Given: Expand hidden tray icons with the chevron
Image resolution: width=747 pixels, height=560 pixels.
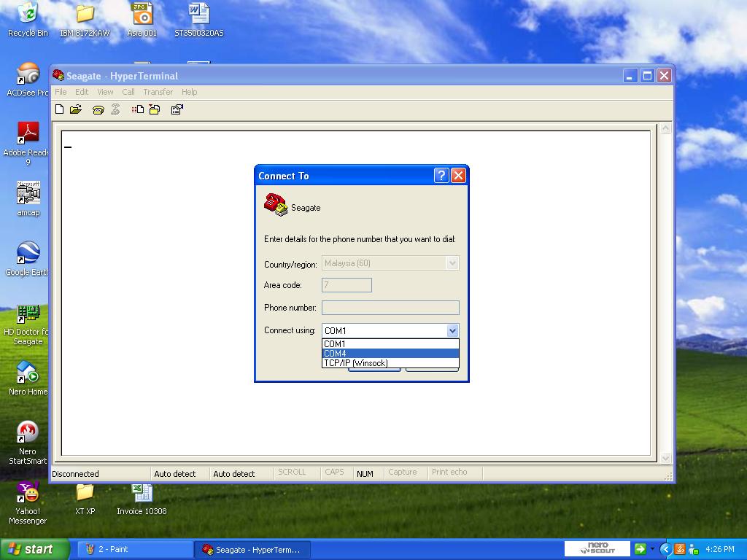Looking at the screenshot, I should [665, 549].
